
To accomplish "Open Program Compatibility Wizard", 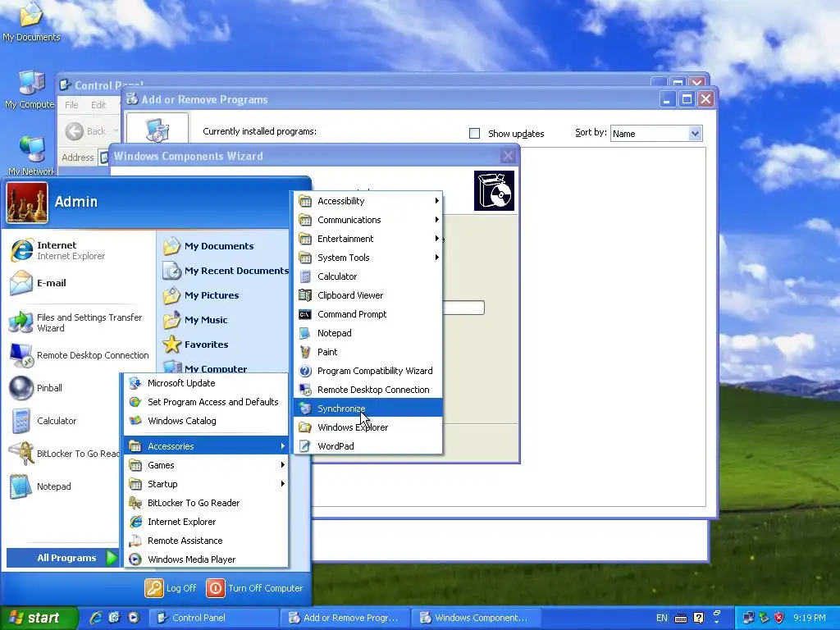I will coord(368,371).
